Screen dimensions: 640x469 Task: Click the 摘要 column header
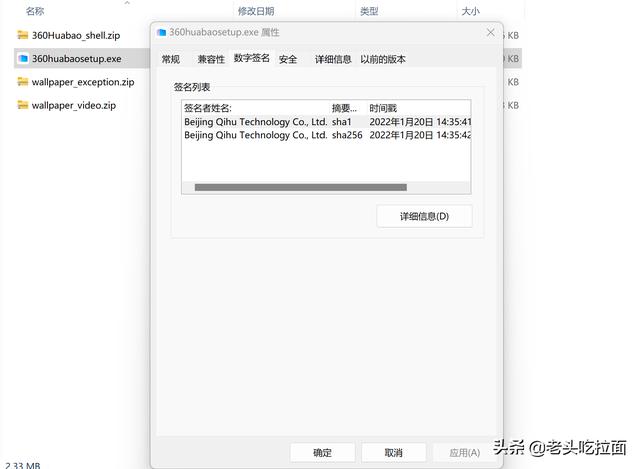(348, 108)
